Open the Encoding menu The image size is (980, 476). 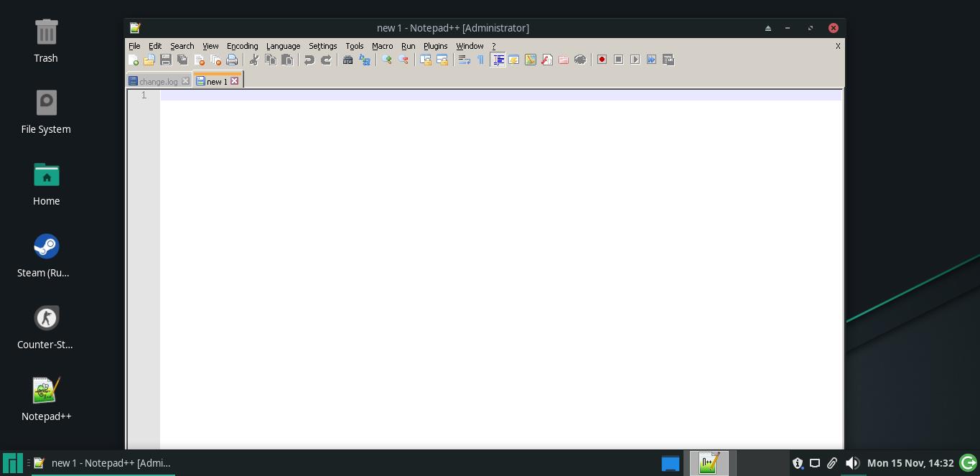pyautogui.click(x=243, y=46)
